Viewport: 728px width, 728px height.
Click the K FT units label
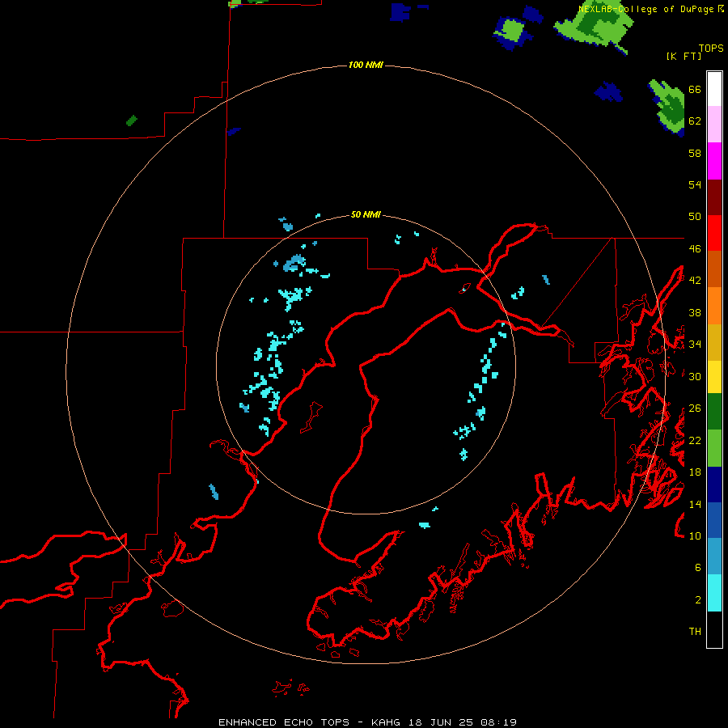click(684, 56)
